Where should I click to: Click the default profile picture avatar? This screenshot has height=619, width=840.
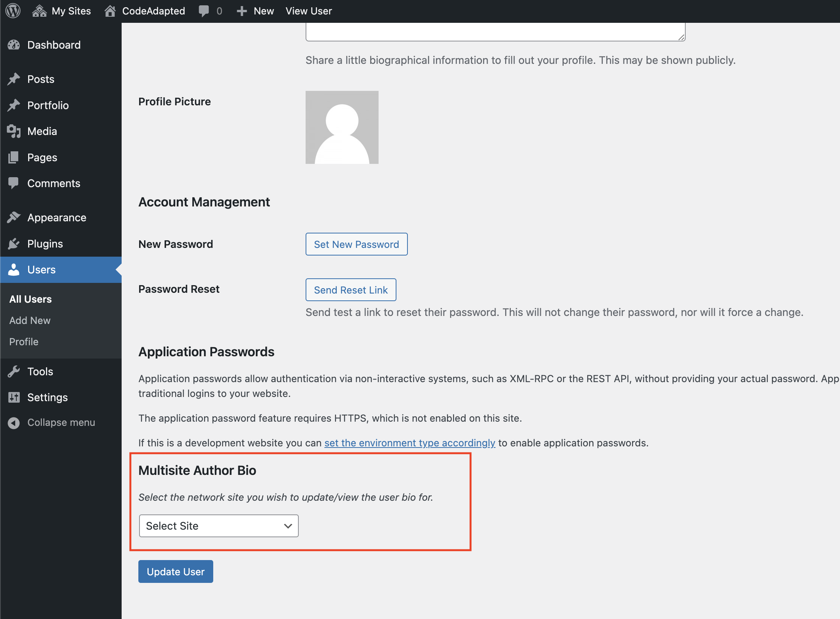click(342, 127)
